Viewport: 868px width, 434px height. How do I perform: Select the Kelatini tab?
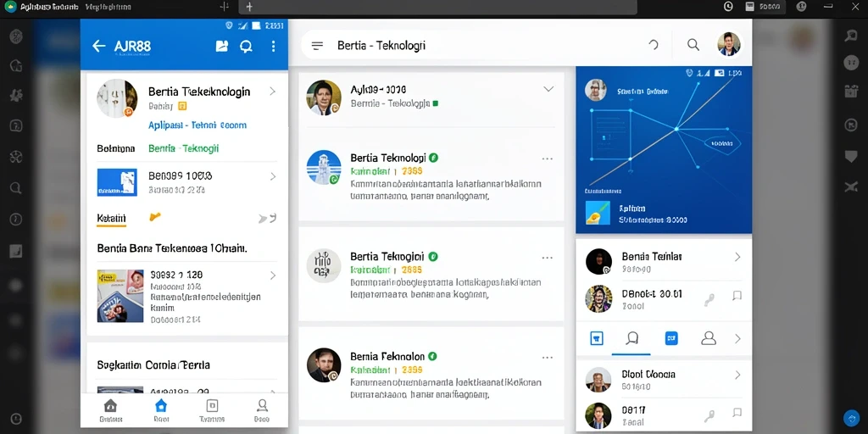[x=111, y=218]
